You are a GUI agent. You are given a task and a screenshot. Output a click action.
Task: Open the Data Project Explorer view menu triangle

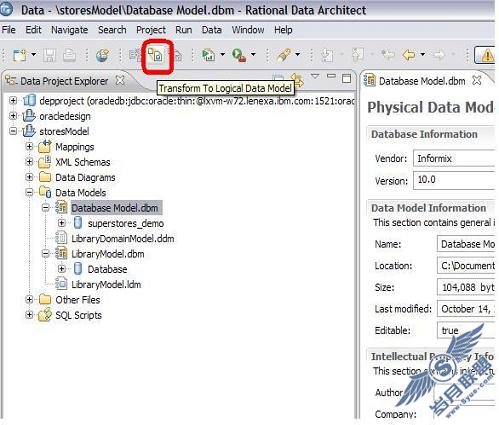pos(315,76)
